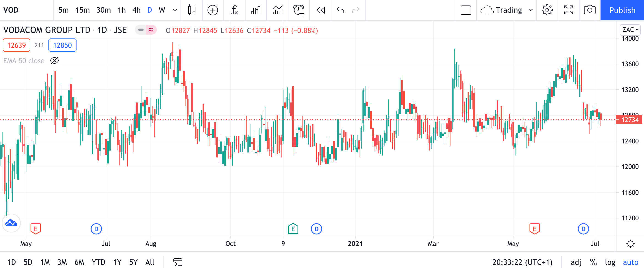
Task: Open the ZAC currency dropdown
Action: [630, 30]
